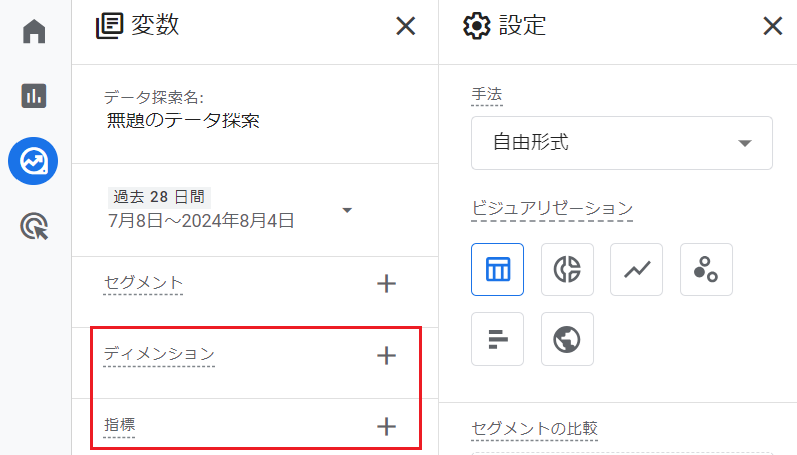This screenshot has width=797, height=455.
Task: Go to the Home icon in sidebar
Action: click(x=34, y=31)
